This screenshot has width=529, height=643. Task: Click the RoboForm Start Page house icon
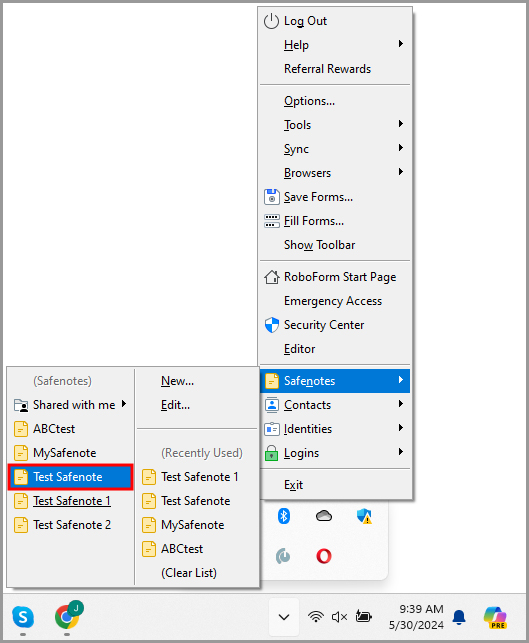click(271, 277)
